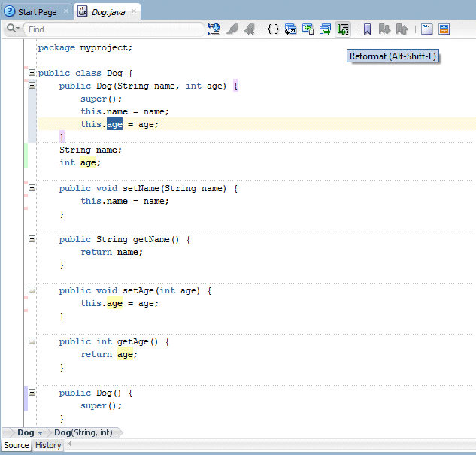The image size is (476, 455).
Task: Click highlighted 'age' in 'return age;'
Action: tap(125, 354)
